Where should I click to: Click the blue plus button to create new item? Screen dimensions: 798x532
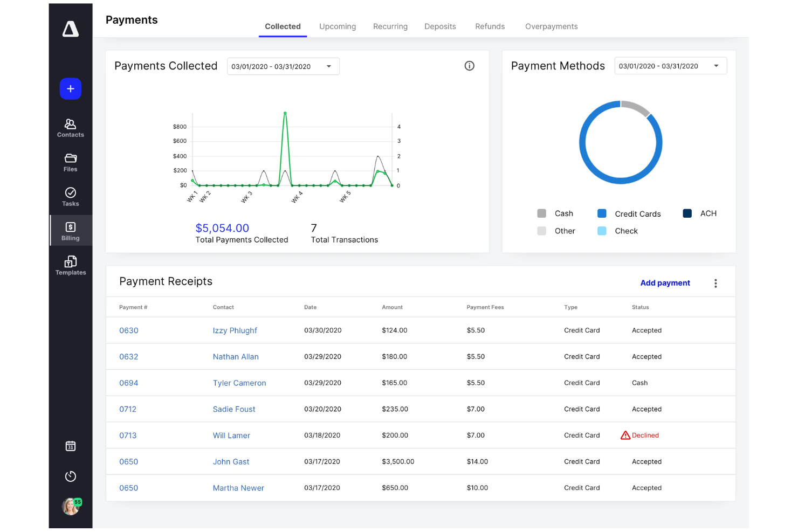click(x=70, y=88)
